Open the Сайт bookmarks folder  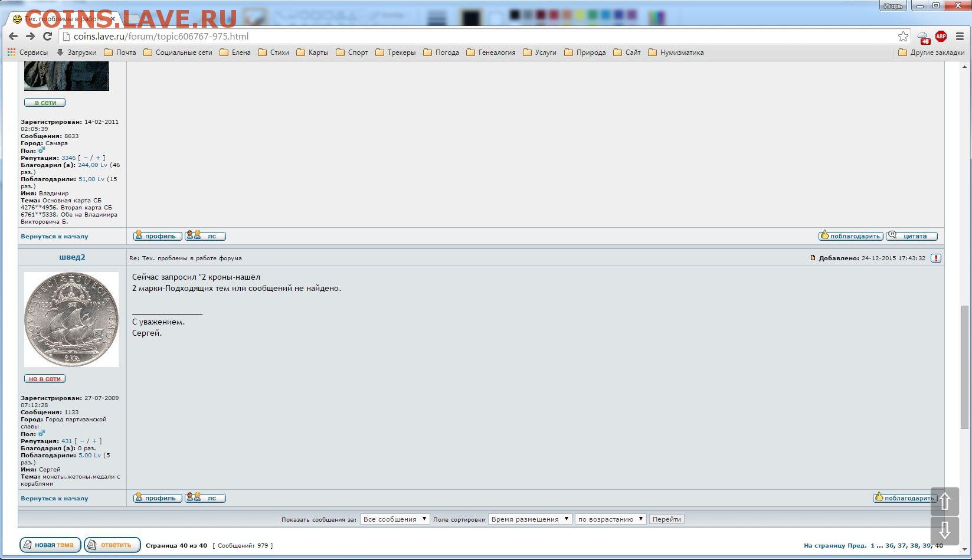click(x=627, y=53)
